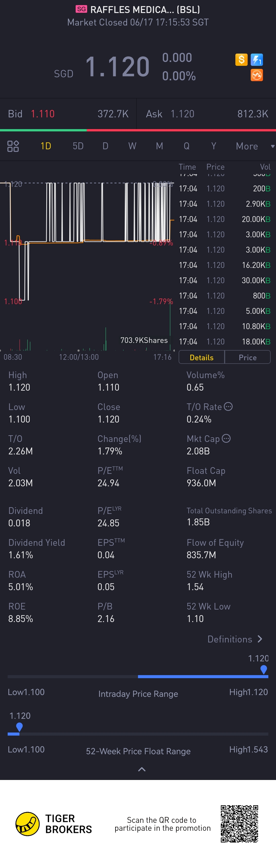The height and width of the screenshot is (868, 276).
Task: Click the Mkt Cap info icon
Action: [x=226, y=438]
